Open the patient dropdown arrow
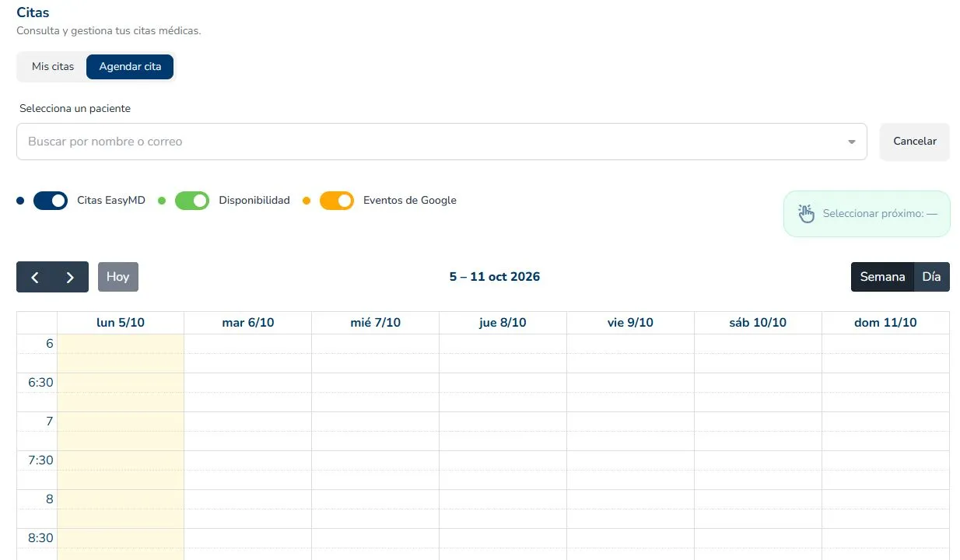The width and height of the screenshot is (960, 560). 851,142
